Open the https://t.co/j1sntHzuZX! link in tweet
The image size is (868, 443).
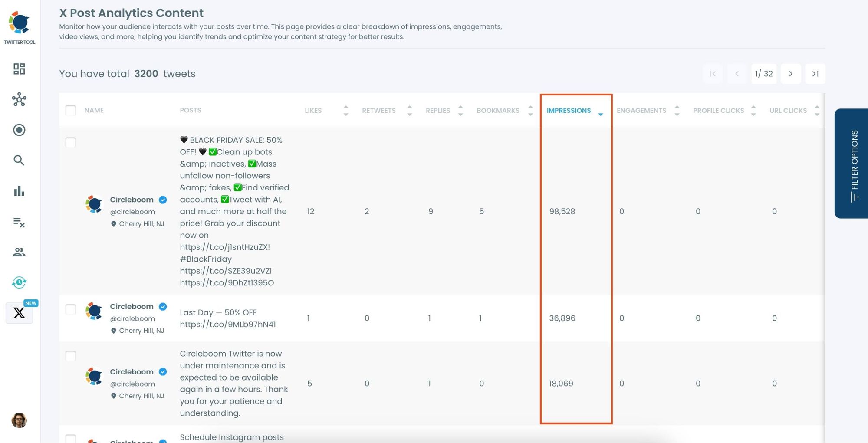[x=225, y=247]
